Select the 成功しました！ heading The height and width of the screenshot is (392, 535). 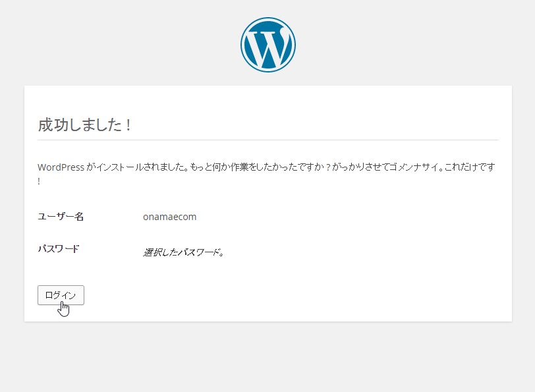click(84, 125)
